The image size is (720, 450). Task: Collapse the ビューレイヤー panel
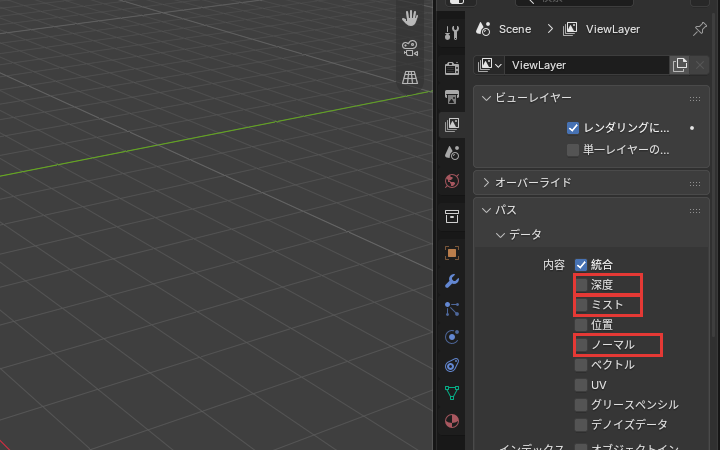click(486, 98)
